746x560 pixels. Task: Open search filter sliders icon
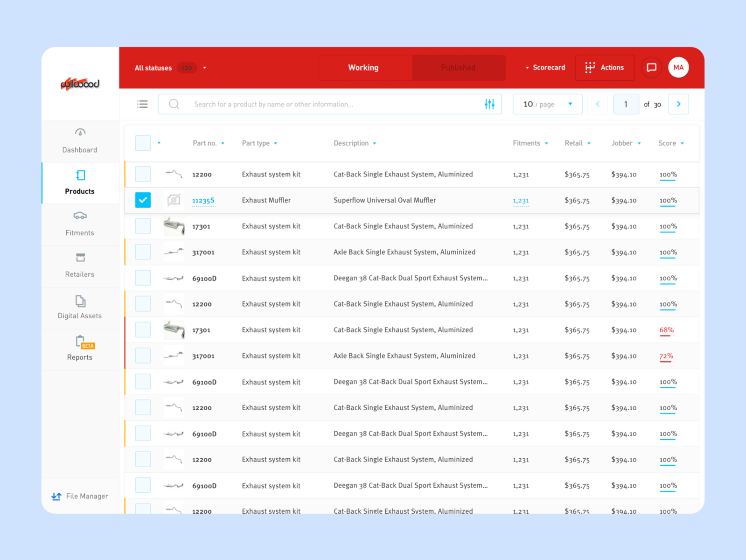tap(489, 104)
